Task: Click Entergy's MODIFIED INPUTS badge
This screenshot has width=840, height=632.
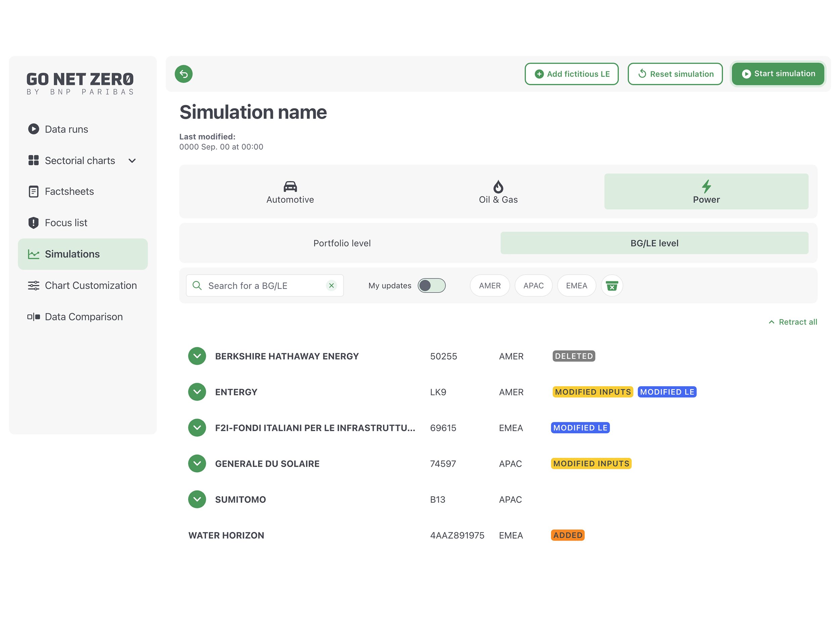Action: coord(593,392)
